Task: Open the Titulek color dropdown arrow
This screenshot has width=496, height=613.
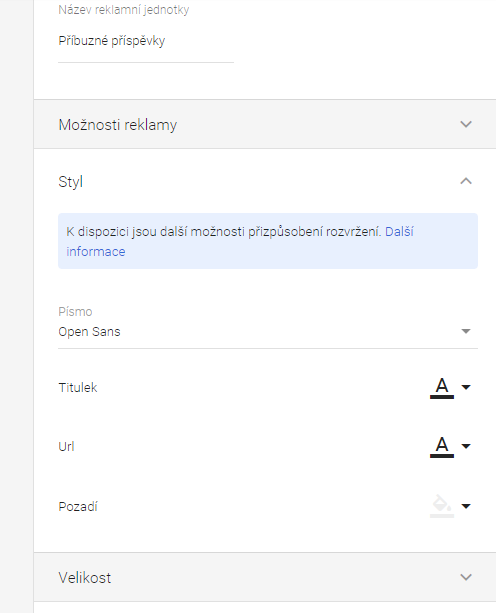Action: [466, 387]
